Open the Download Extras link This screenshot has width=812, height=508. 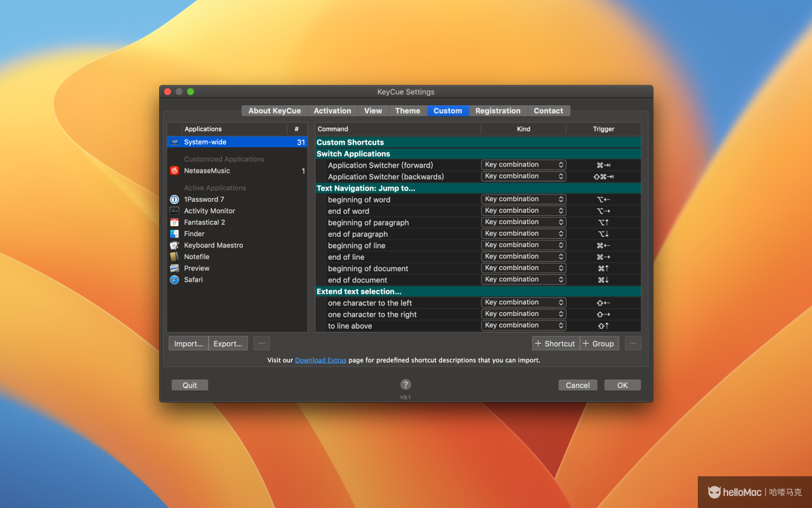click(320, 360)
